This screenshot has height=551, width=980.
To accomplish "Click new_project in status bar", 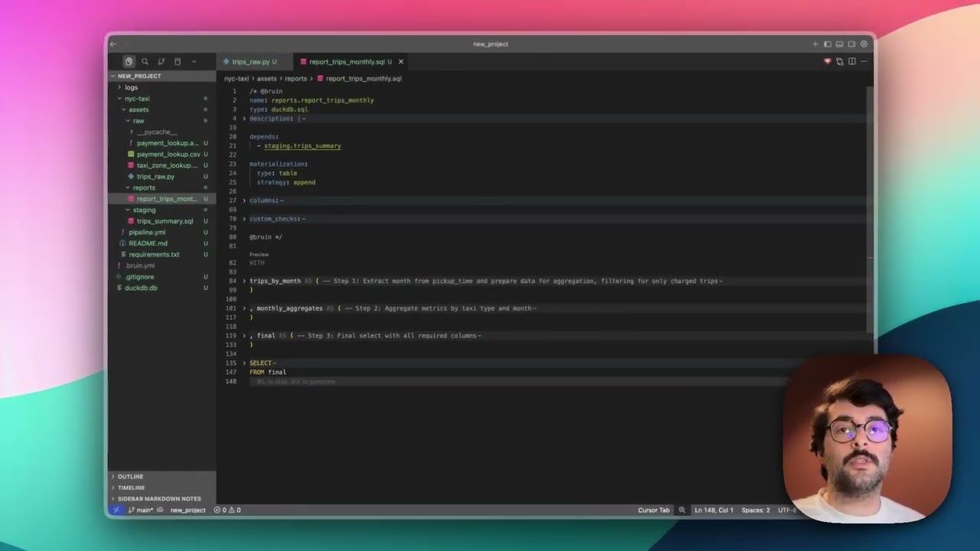I will click(188, 510).
